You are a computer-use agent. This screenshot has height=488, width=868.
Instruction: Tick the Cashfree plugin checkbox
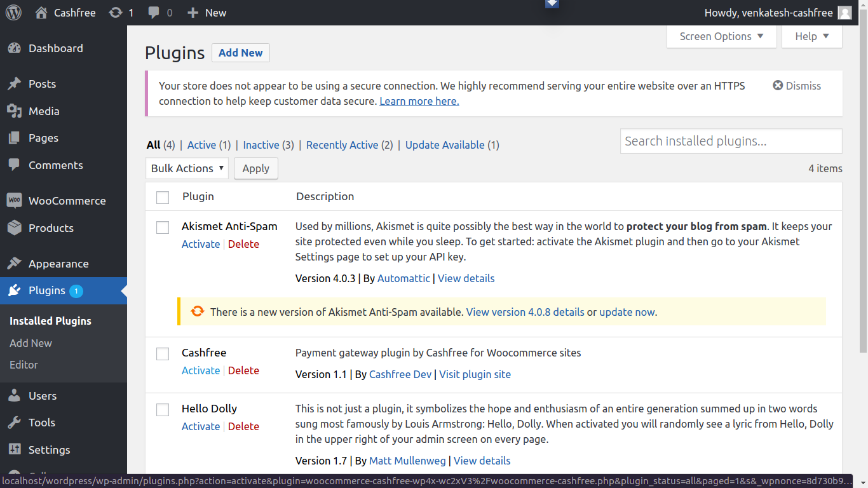pyautogui.click(x=163, y=354)
